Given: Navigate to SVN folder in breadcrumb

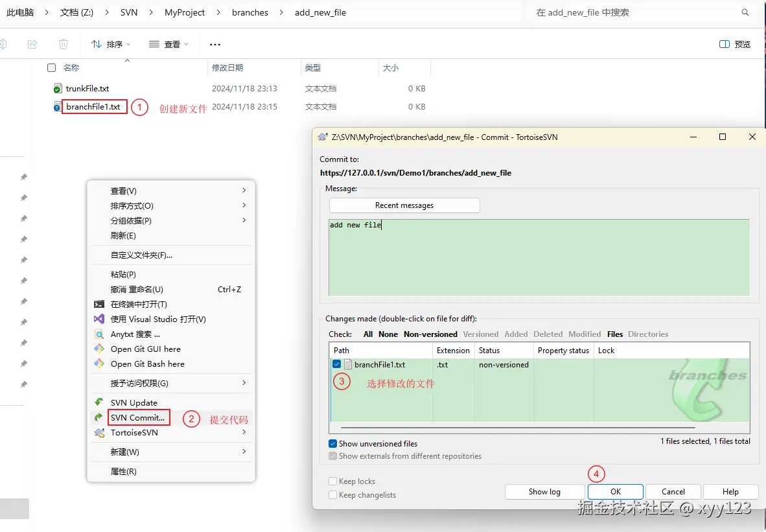Looking at the screenshot, I should click(129, 13).
